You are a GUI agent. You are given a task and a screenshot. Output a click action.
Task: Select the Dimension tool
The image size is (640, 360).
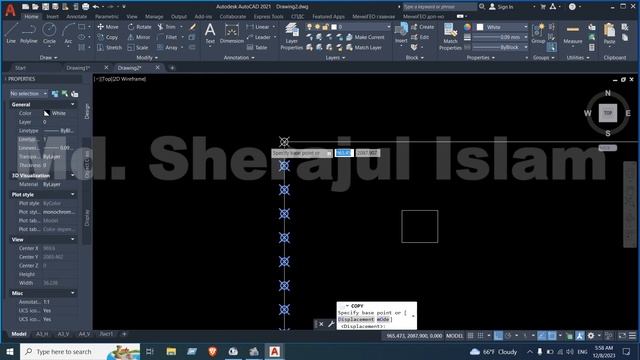[x=231, y=33]
